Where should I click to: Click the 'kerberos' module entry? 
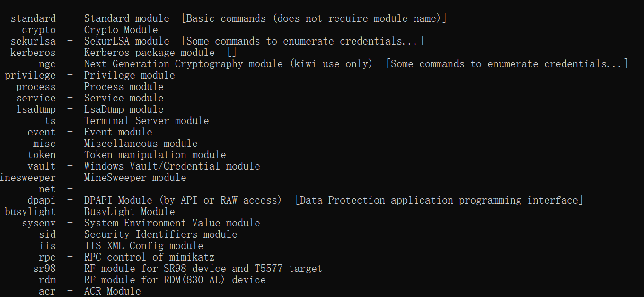(x=33, y=53)
